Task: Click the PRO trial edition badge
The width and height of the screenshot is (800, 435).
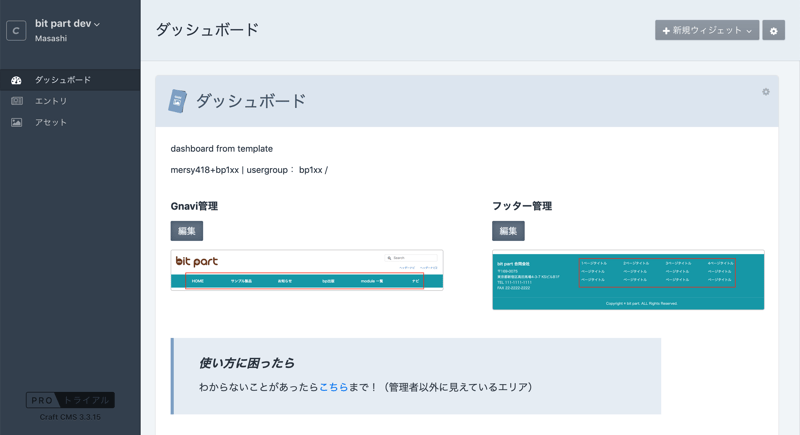Action: pyautogui.click(x=70, y=400)
